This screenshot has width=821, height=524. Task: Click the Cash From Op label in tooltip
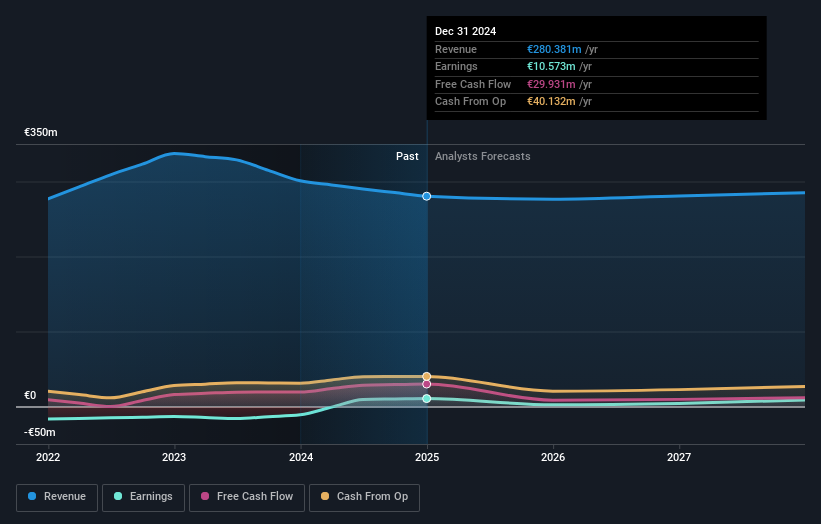[x=470, y=102]
